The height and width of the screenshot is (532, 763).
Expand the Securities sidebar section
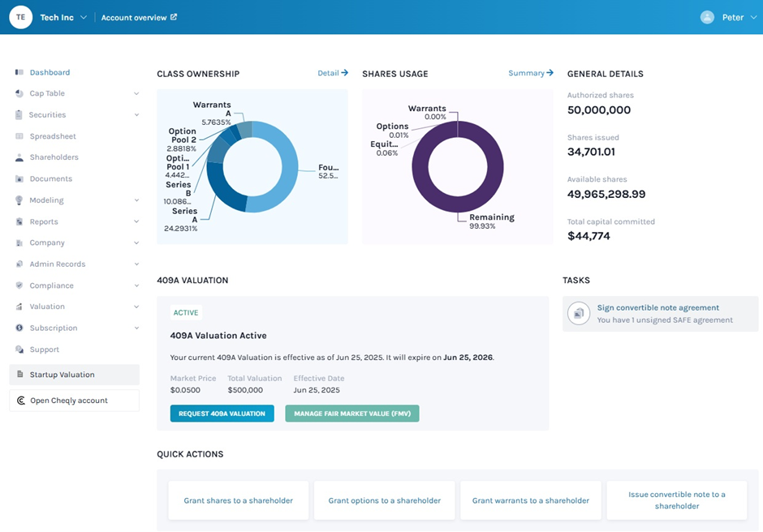click(136, 115)
